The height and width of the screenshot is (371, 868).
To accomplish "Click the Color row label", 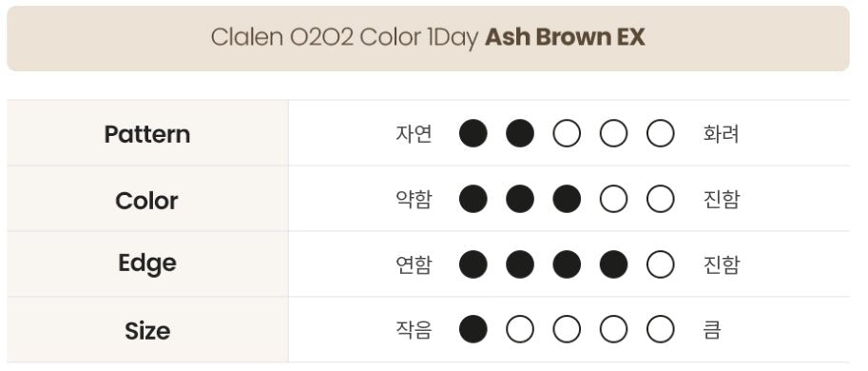I will (146, 200).
